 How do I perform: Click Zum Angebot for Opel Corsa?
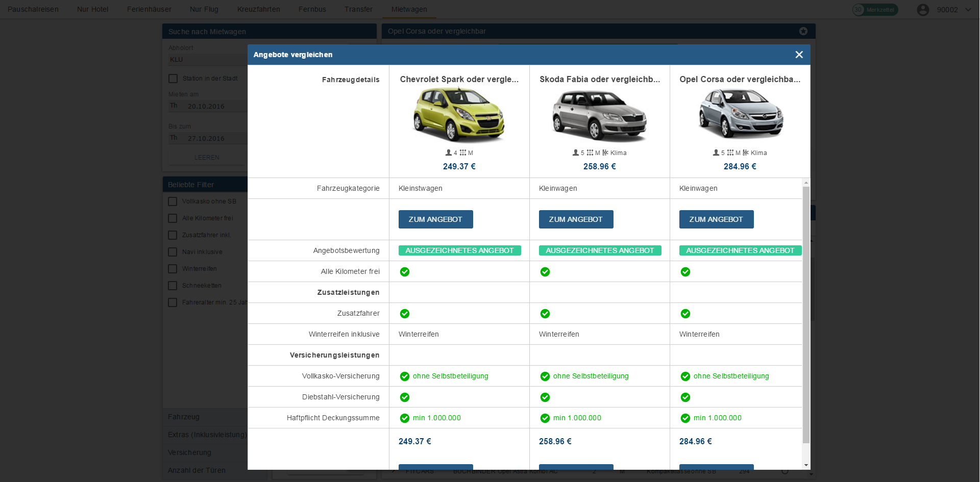[x=716, y=219]
